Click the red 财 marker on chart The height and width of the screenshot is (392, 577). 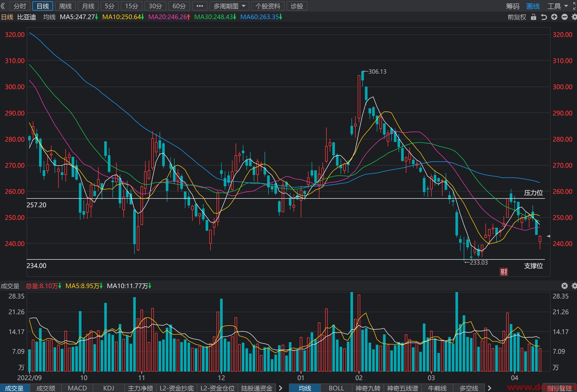[x=504, y=272]
